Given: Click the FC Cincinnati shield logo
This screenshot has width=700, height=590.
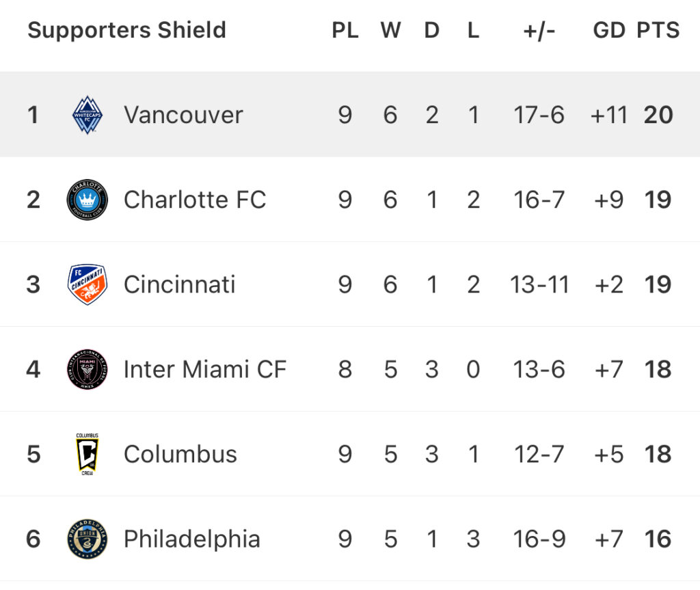Looking at the screenshot, I should (x=87, y=284).
